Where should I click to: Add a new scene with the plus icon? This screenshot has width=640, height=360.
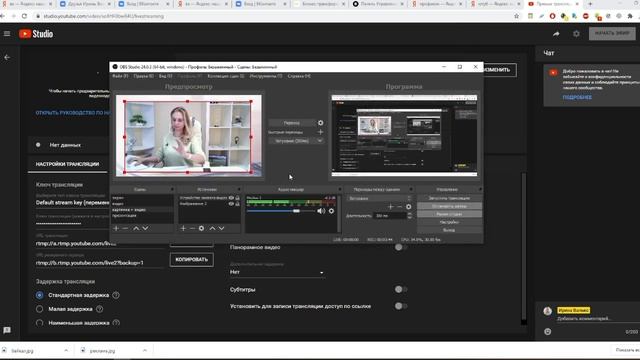pyautogui.click(x=116, y=228)
